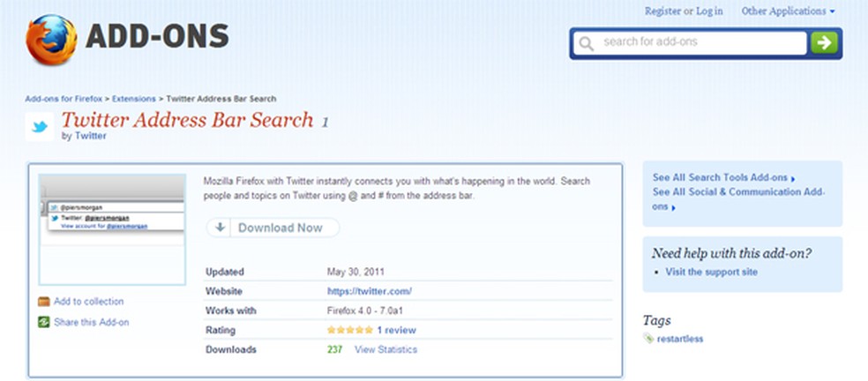This screenshot has width=868, height=381.
Task: Open the 1 review link
Action: click(x=396, y=330)
